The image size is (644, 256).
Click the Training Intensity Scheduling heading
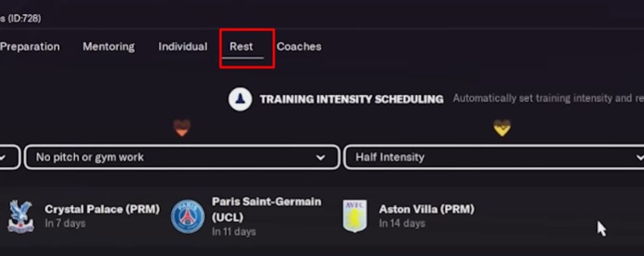pos(352,99)
